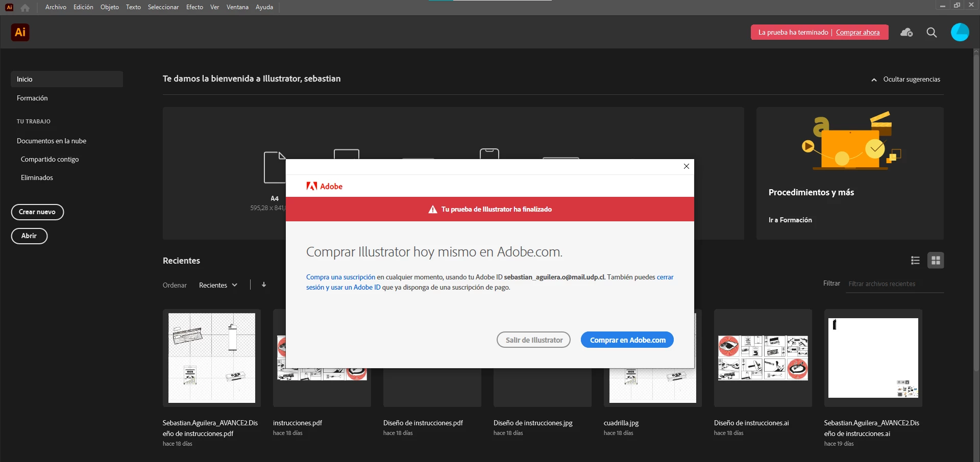Click the Diseño de instrucciones.jpg file name

(533, 423)
